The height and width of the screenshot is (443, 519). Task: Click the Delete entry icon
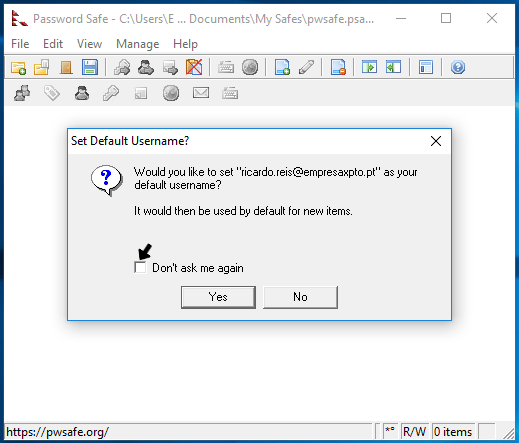[x=338, y=67]
